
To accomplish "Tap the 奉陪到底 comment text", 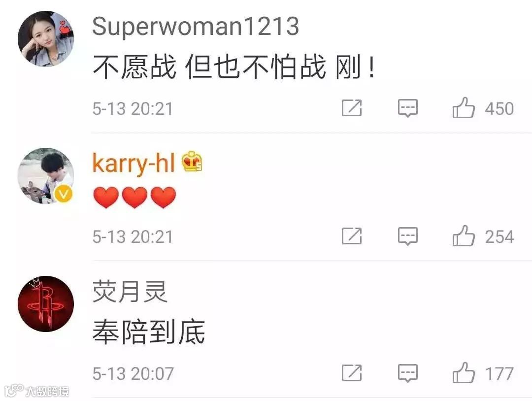I will [149, 332].
